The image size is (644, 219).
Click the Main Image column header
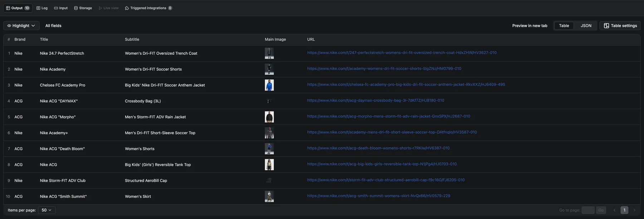tap(275, 39)
